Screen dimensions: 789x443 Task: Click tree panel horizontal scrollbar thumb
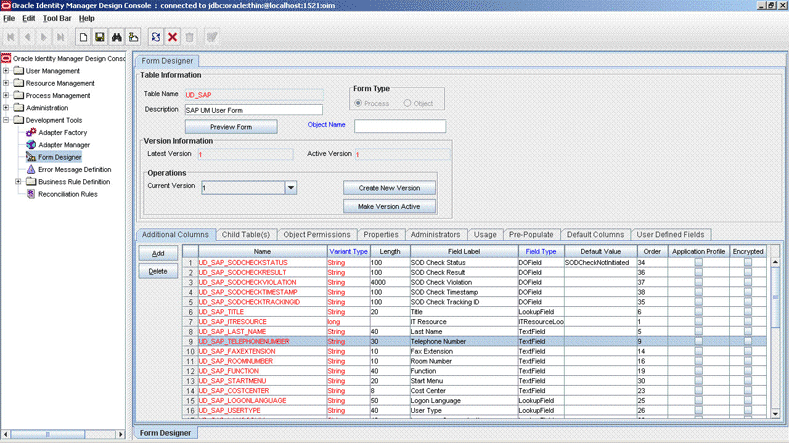[x=48, y=434]
